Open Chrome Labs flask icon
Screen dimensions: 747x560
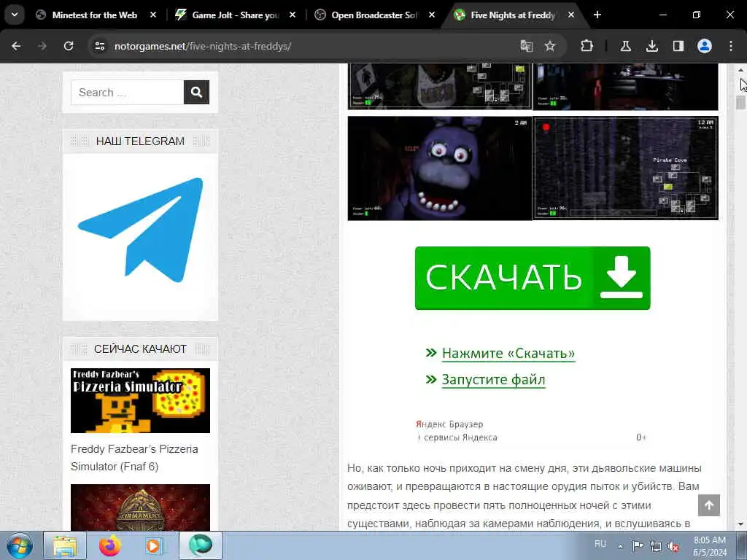[625, 46]
